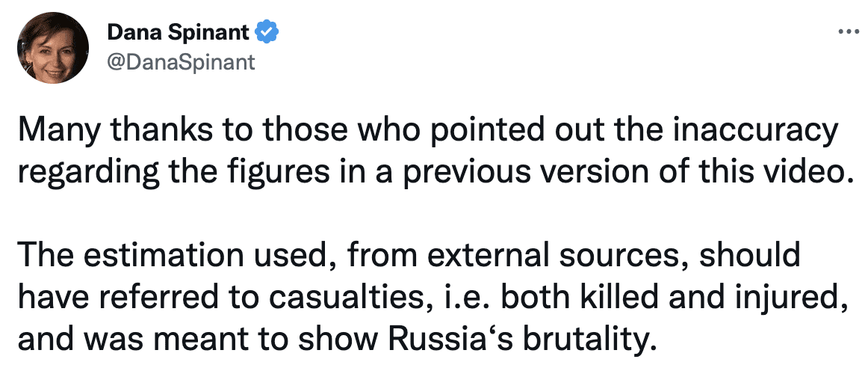Image resolution: width=868 pixels, height=365 pixels.
Task: Click the Dana Spinant display name
Action: coord(178,33)
